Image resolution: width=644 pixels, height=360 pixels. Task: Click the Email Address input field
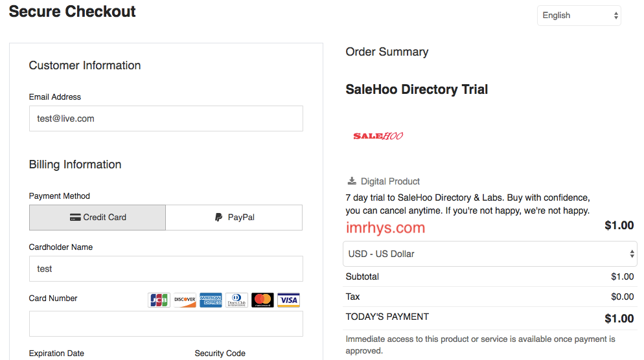[x=166, y=118]
